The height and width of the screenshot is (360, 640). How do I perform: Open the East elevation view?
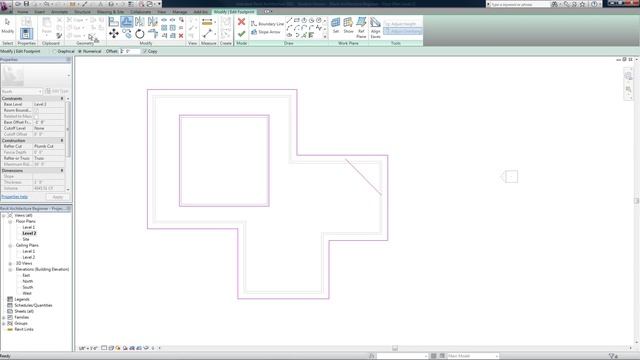[x=26, y=276]
